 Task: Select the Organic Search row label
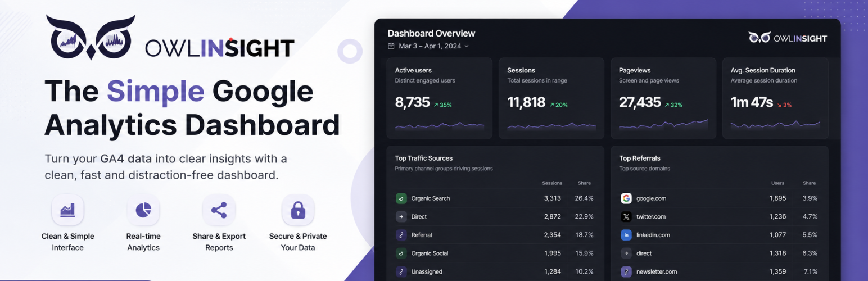431,198
